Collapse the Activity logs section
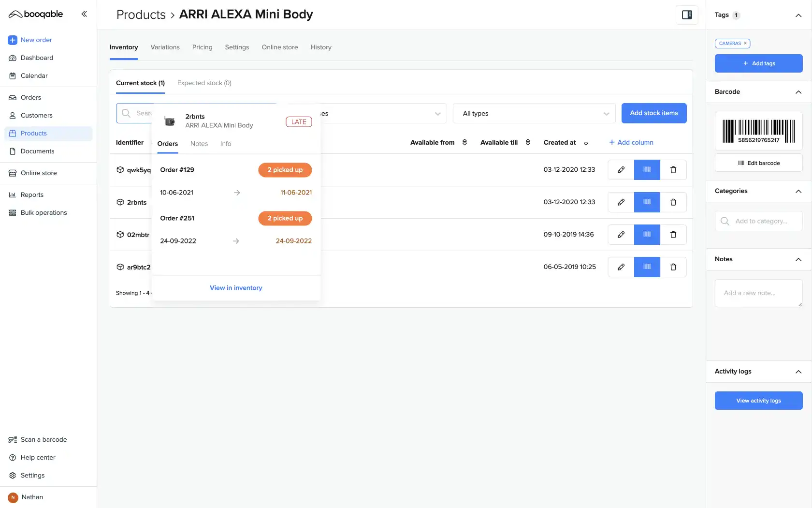 click(798, 372)
